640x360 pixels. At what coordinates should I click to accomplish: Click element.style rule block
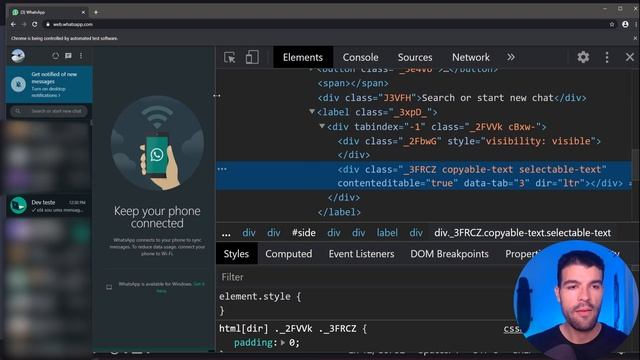click(x=260, y=303)
